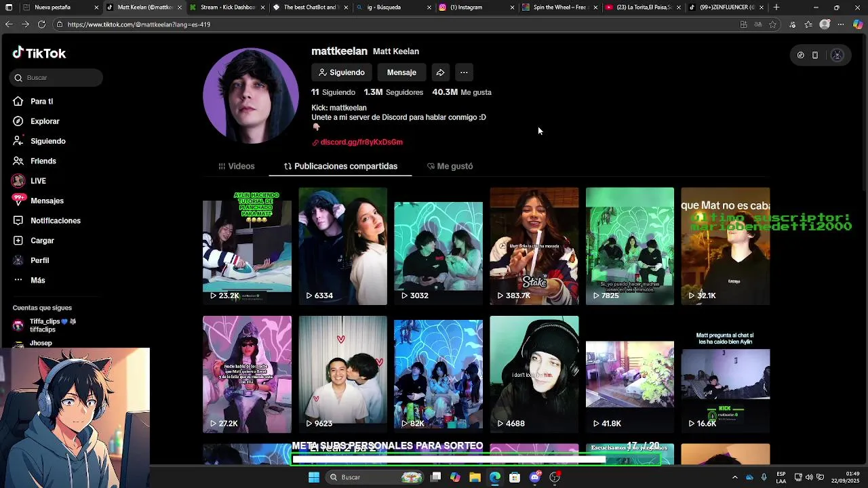The image size is (868, 488).
Task: Reload the page with refresh icon
Action: coord(41,24)
